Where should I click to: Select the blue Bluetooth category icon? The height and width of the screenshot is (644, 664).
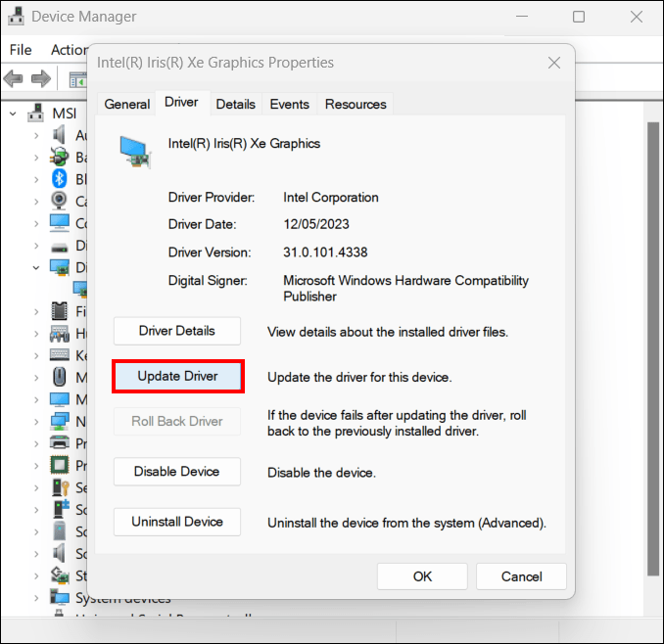pos(60,178)
